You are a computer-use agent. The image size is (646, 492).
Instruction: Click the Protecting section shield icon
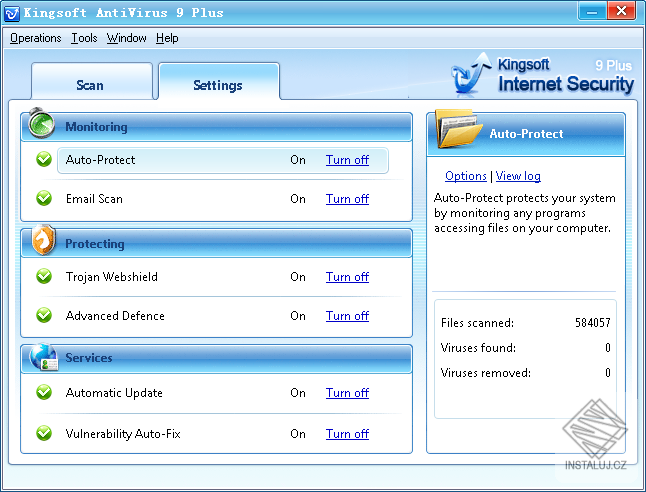(44, 240)
